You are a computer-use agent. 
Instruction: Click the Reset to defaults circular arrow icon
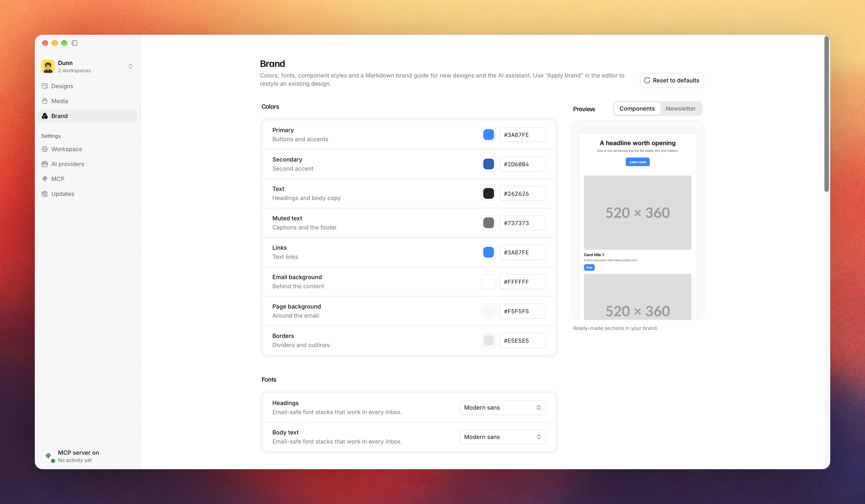647,80
